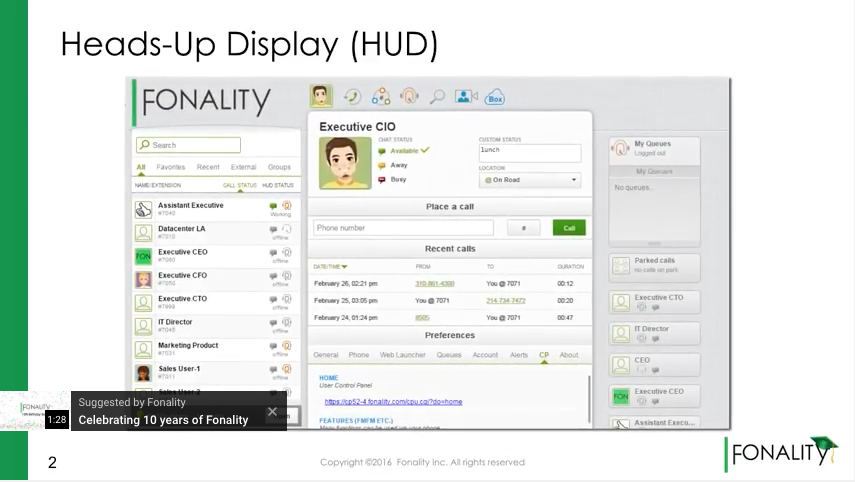Viewport: 855px width, 482px height.
Task: Open the Box cloud icon
Action: (495, 98)
